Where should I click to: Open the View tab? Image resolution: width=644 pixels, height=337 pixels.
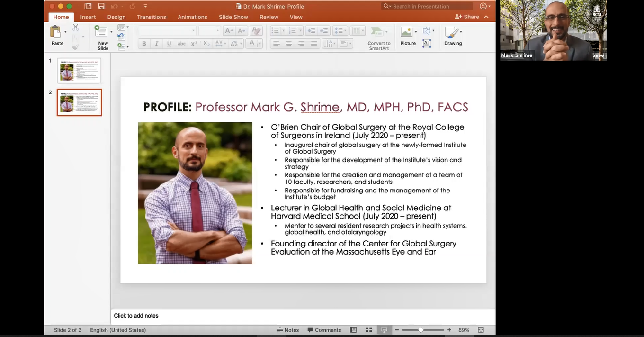[x=296, y=17]
